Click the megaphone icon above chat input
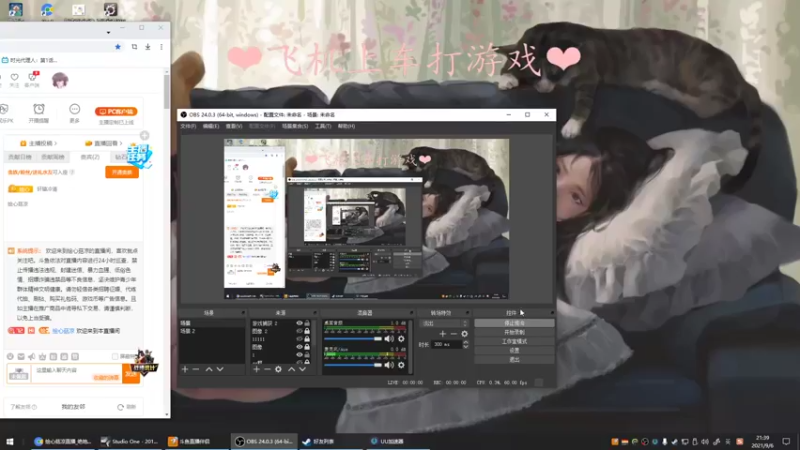This screenshot has height=450, width=800. pyautogui.click(x=32, y=357)
